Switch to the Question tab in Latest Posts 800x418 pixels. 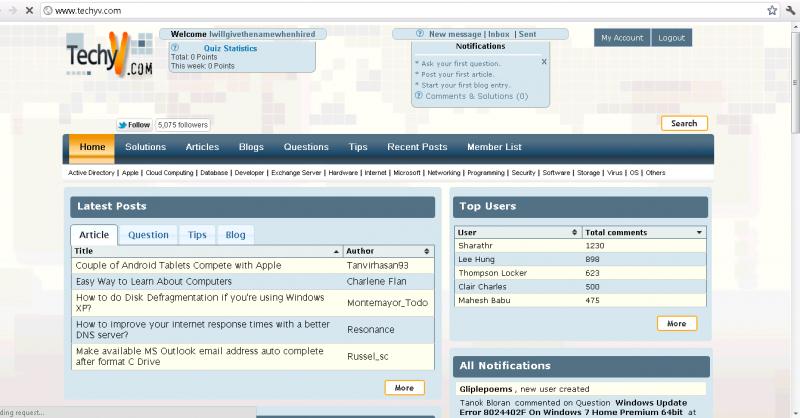click(148, 235)
